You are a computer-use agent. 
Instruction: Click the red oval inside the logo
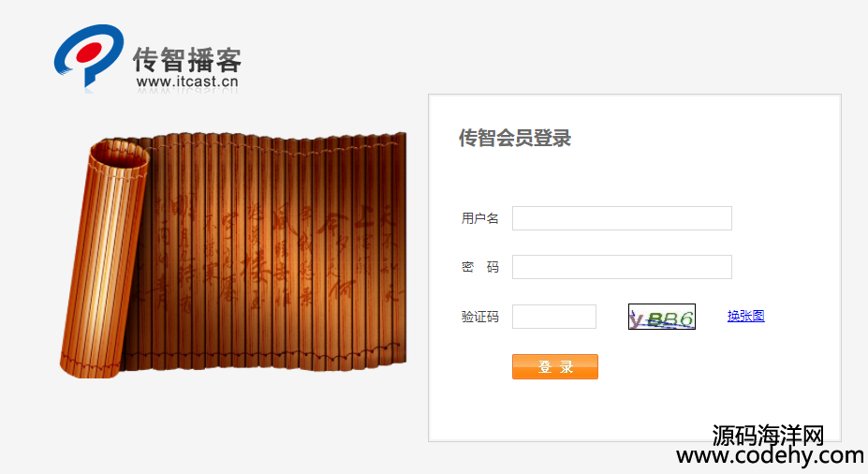pos(90,52)
